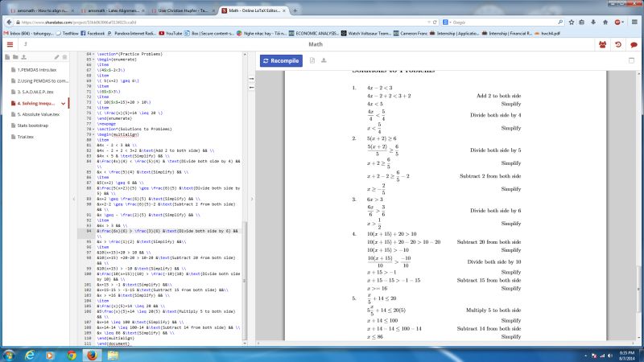Recompile the LaTeX document

pyautogui.click(x=281, y=61)
